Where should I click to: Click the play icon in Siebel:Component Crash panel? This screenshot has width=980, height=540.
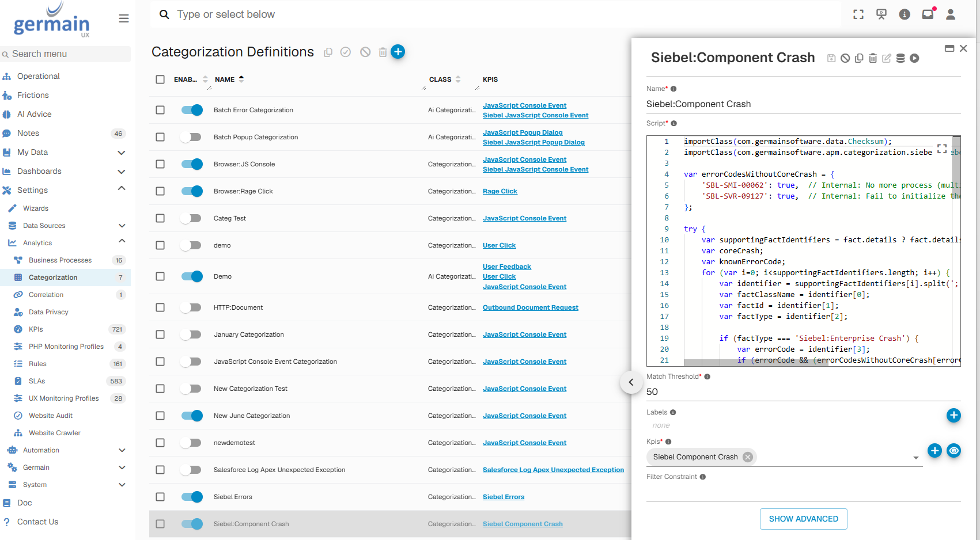914,58
